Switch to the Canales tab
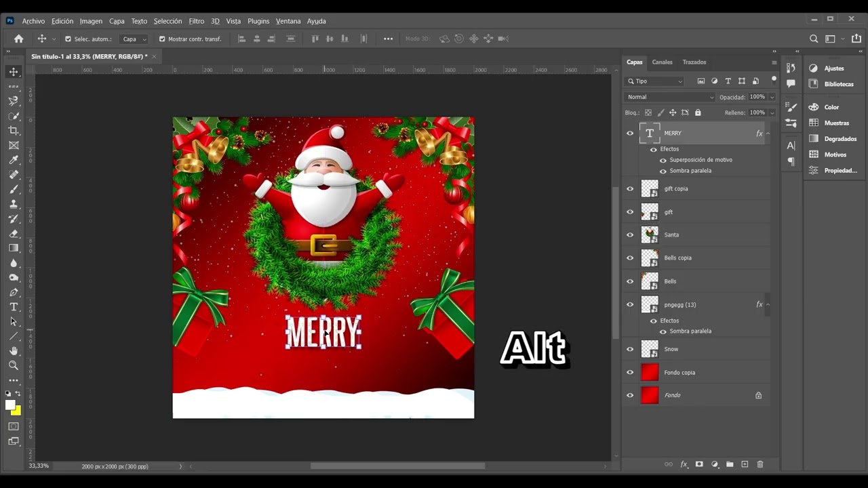The width and height of the screenshot is (868, 488). tap(662, 62)
